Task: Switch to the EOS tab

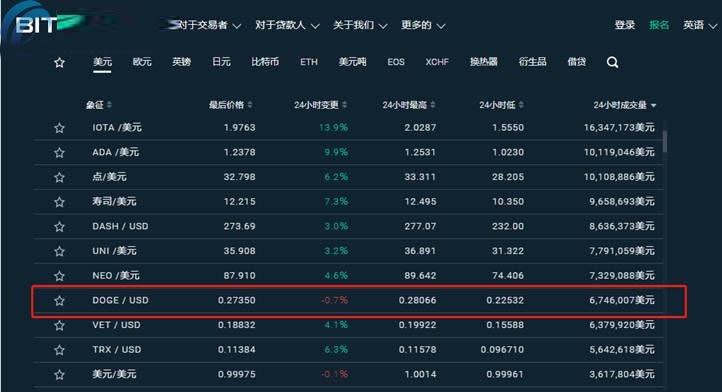Action: pos(396,62)
